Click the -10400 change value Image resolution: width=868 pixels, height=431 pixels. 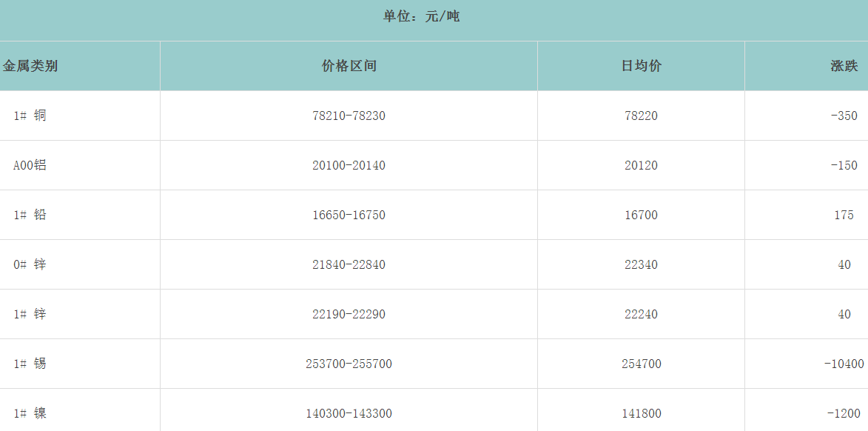844,364
